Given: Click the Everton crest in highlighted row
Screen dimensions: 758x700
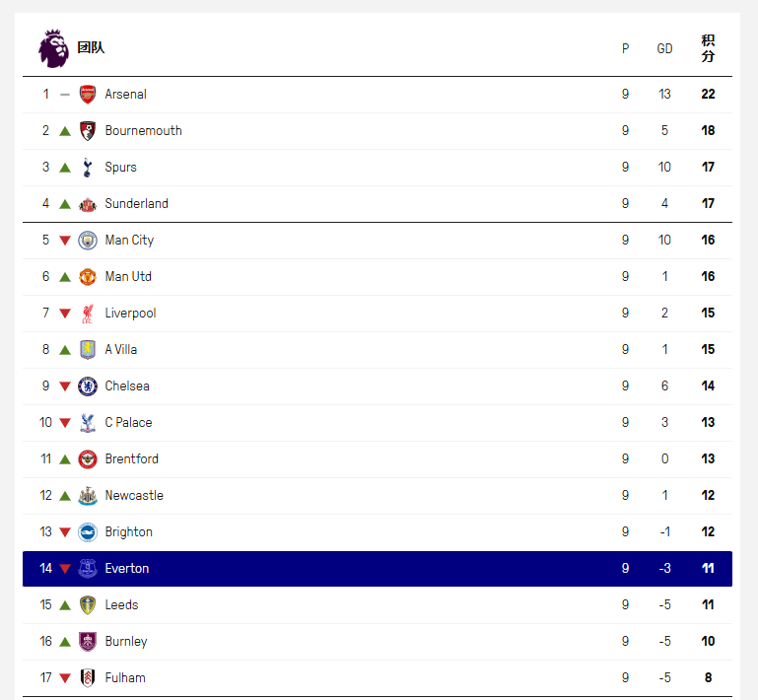Looking at the screenshot, I should (x=88, y=569).
